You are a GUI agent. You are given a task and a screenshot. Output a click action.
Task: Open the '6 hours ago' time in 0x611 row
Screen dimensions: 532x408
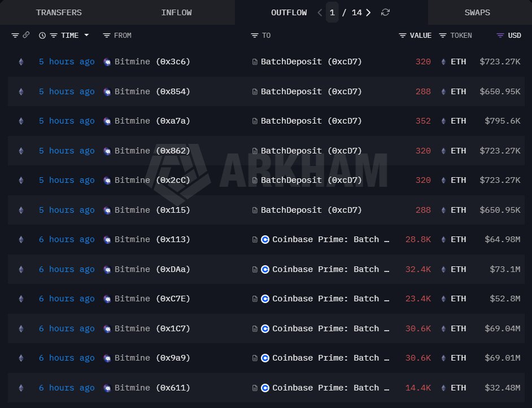tap(67, 388)
